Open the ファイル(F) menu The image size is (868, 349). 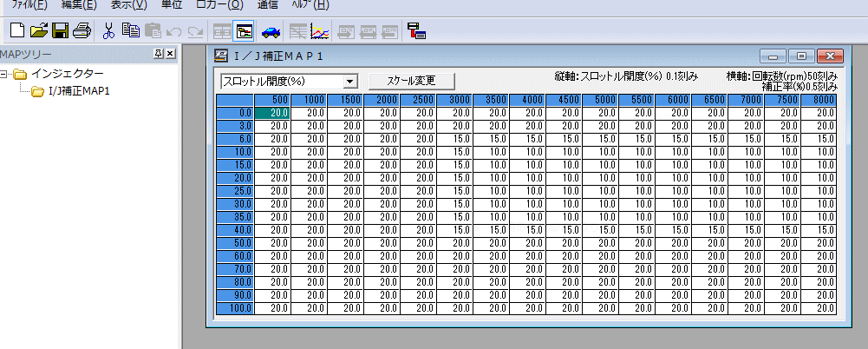28,5
